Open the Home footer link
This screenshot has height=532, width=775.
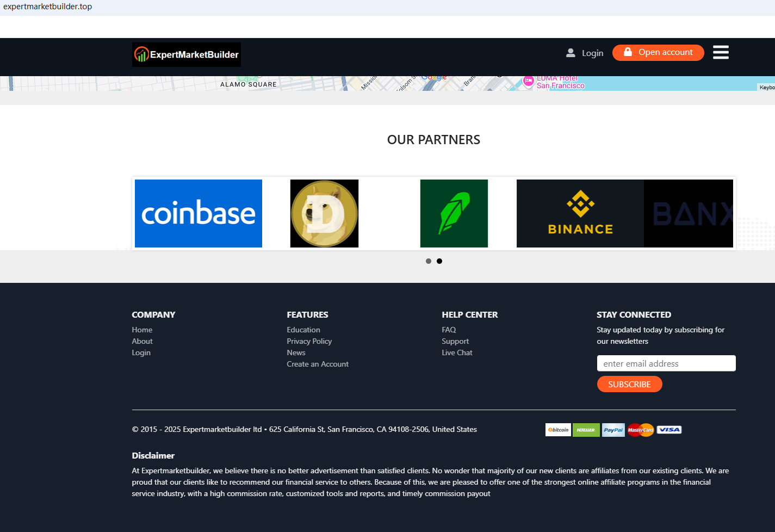point(142,330)
